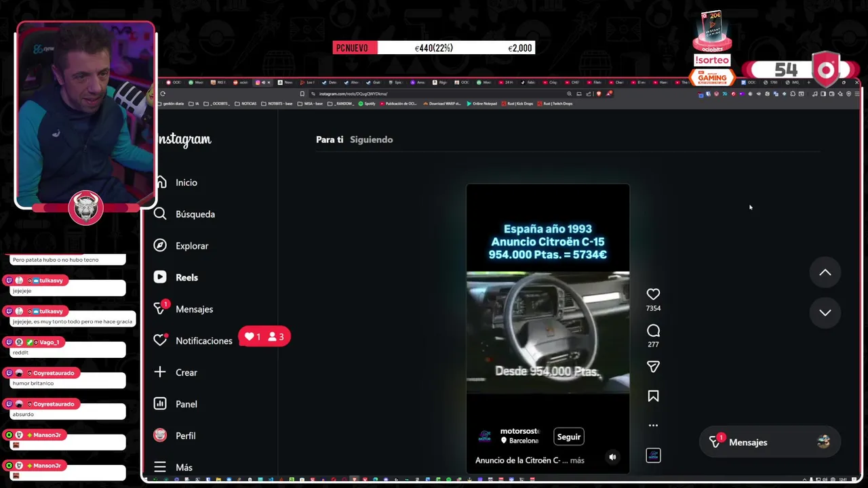This screenshot has height=488, width=868.
Task: Open the Brave wallet icon in toolbar
Action: click(831, 94)
